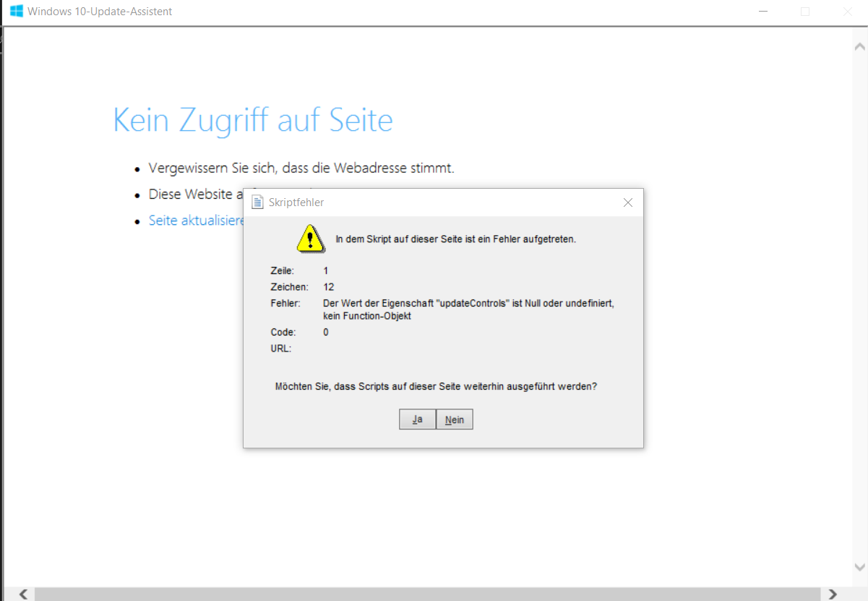Click the message In dem Skript auf dieser Seite
This screenshot has height=601, width=868.
coord(456,239)
